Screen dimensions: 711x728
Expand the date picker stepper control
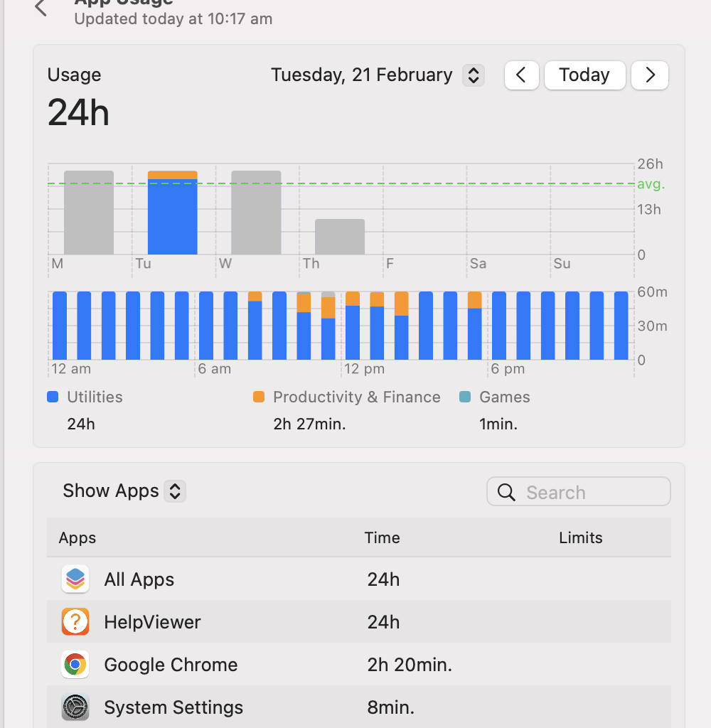click(473, 75)
